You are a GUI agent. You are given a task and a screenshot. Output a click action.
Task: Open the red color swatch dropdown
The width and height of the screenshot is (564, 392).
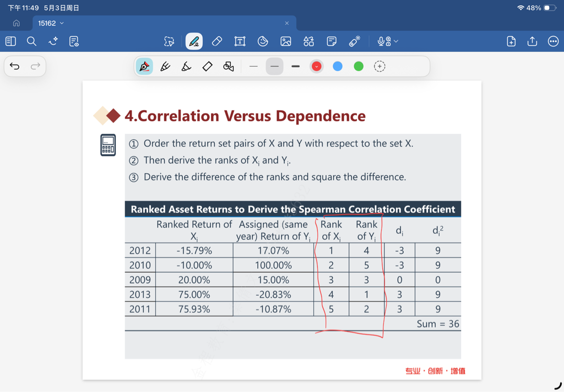(x=317, y=66)
